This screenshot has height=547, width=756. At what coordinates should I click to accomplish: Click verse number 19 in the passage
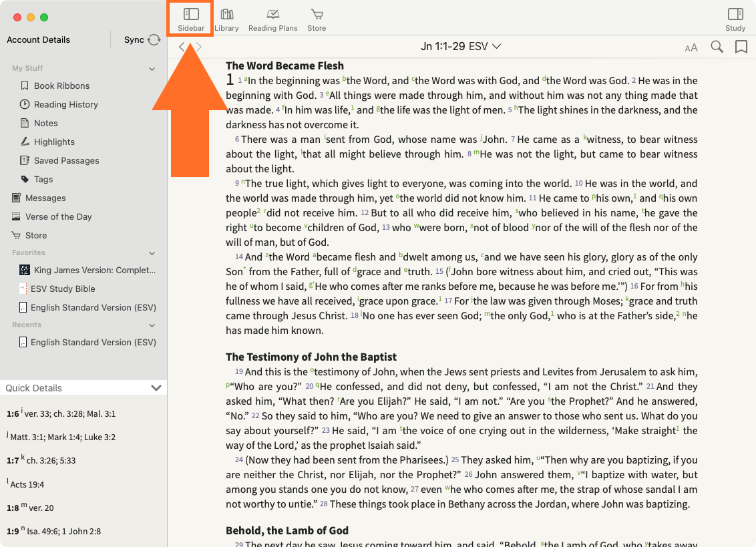(238, 372)
